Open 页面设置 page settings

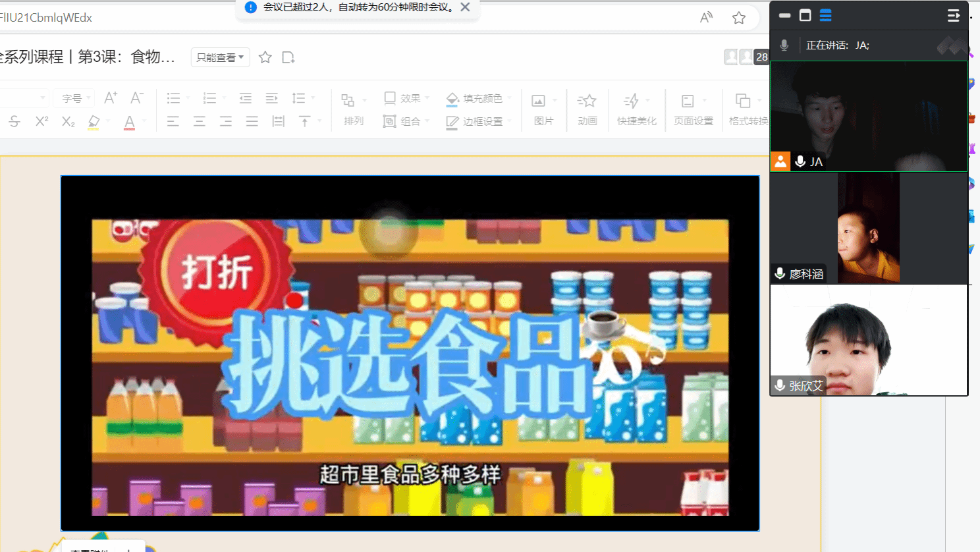pos(693,109)
